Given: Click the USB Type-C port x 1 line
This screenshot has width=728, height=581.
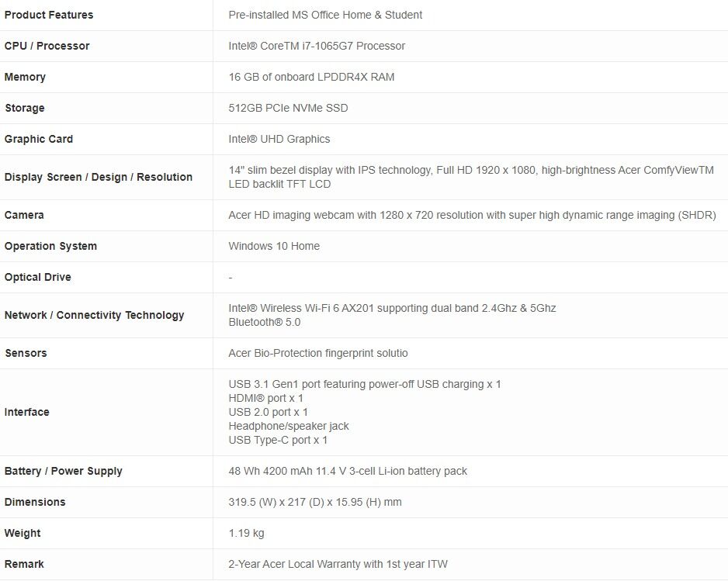Looking at the screenshot, I should coord(278,440).
